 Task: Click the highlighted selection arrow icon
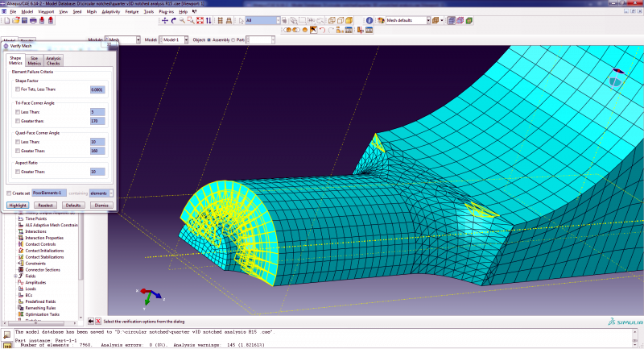tap(313, 30)
